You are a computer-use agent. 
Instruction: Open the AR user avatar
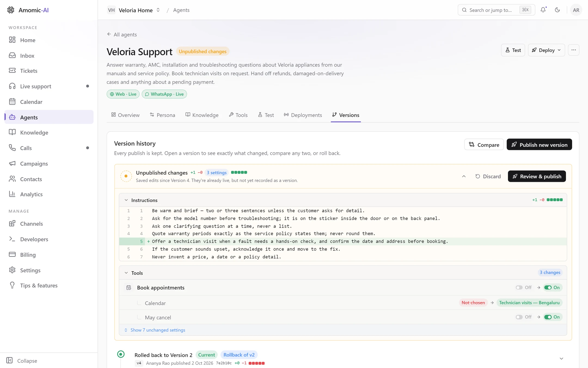click(x=576, y=10)
